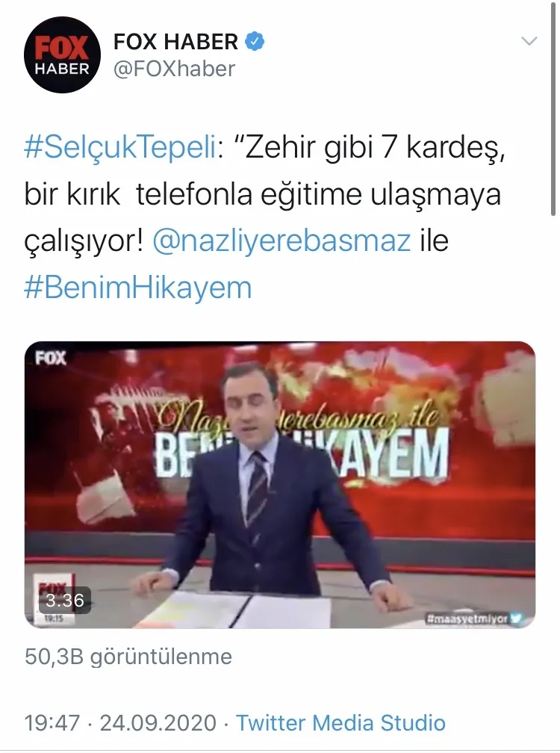Open the FOX HABER profile avatar

pyautogui.click(x=63, y=55)
